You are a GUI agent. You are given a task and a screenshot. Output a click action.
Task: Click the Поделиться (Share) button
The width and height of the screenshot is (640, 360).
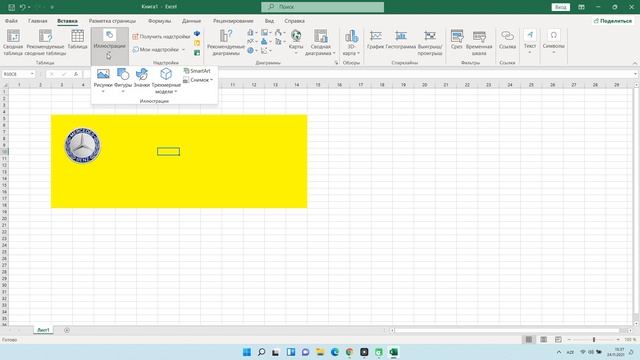(613, 21)
